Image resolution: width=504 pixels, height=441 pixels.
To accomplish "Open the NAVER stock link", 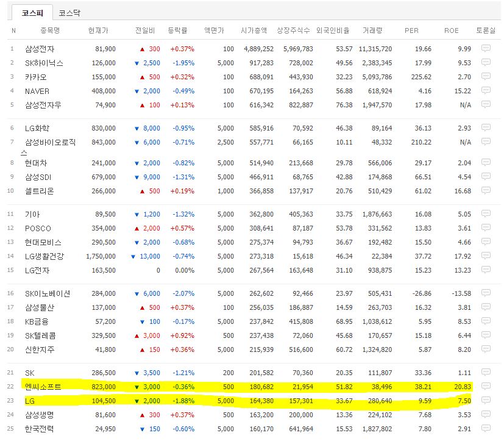I will click(37, 91).
